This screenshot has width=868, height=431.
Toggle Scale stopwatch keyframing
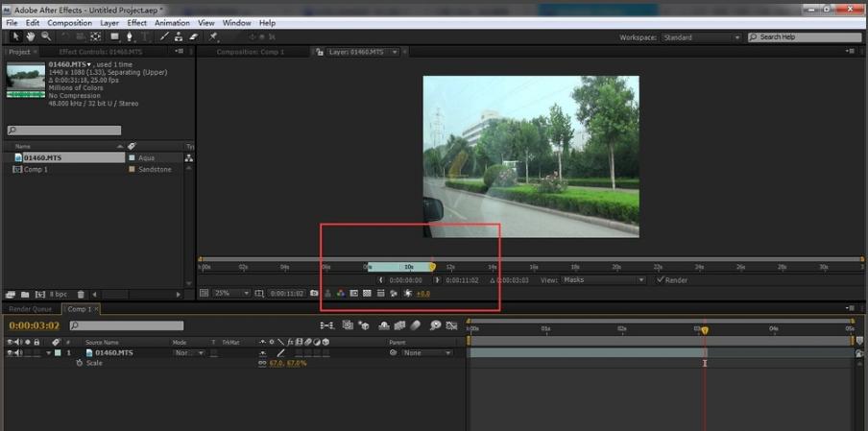click(79, 363)
